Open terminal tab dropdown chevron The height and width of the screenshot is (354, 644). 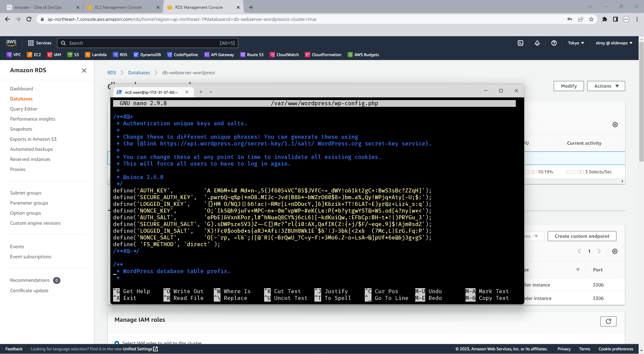211,92
